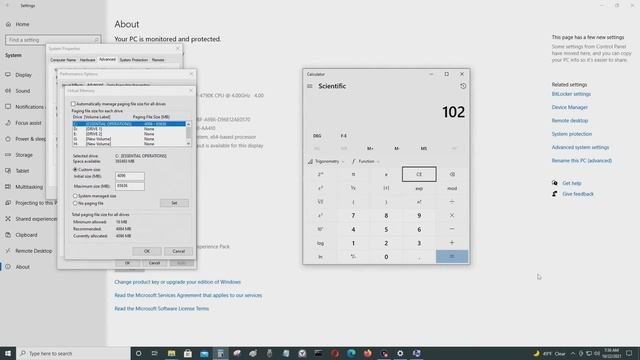
Task: Select the C: drive row in list
Action: tap(129, 124)
